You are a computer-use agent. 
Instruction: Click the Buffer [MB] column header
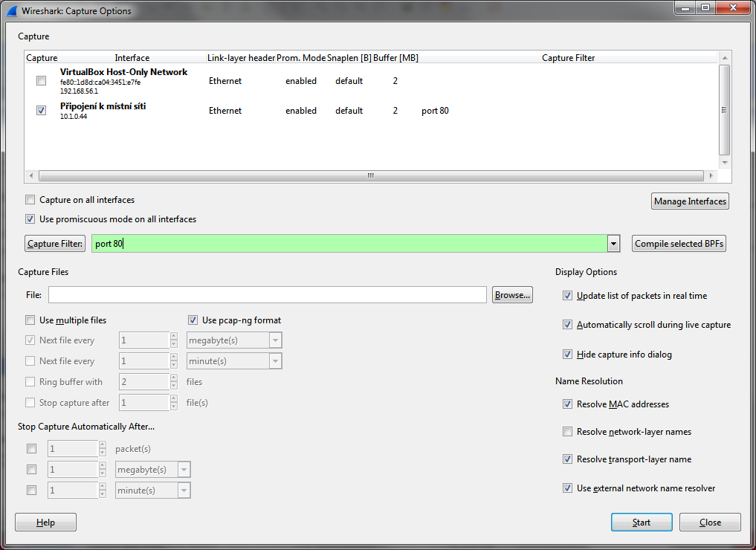(x=395, y=58)
